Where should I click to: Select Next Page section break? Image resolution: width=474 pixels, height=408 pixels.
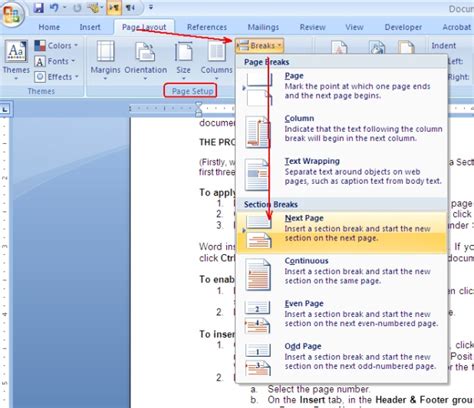pos(341,232)
